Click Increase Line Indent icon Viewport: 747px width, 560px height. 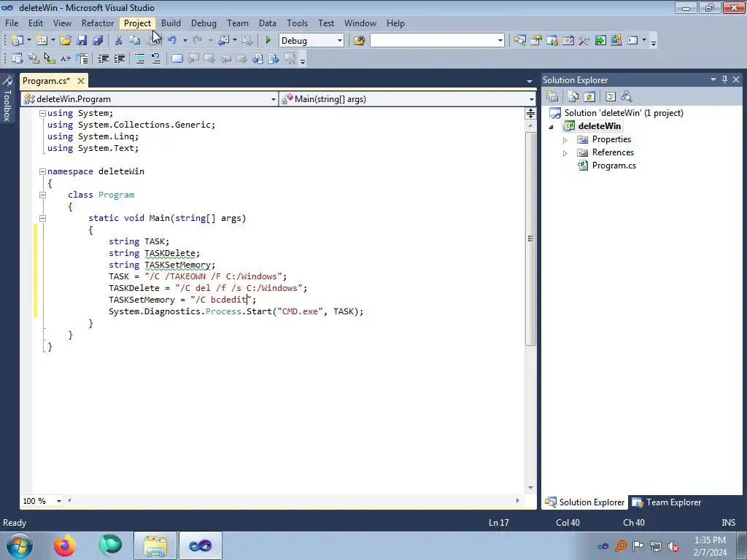(x=119, y=58)
